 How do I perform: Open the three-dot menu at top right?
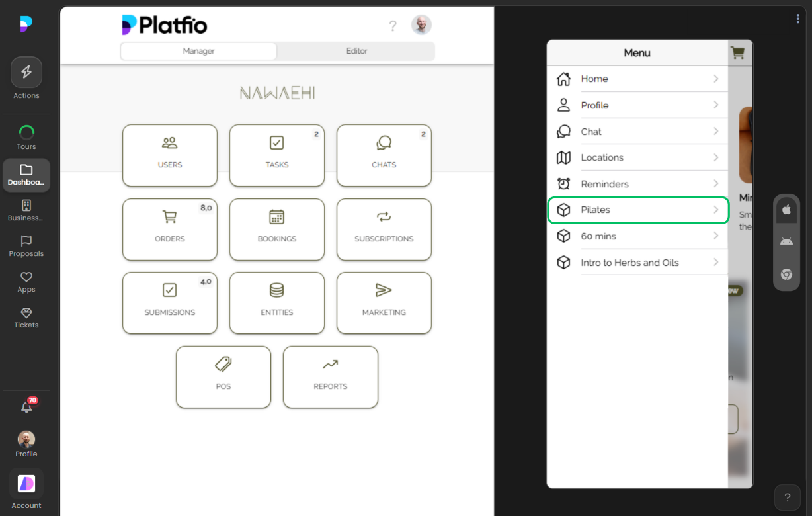[x=797, y=19]
